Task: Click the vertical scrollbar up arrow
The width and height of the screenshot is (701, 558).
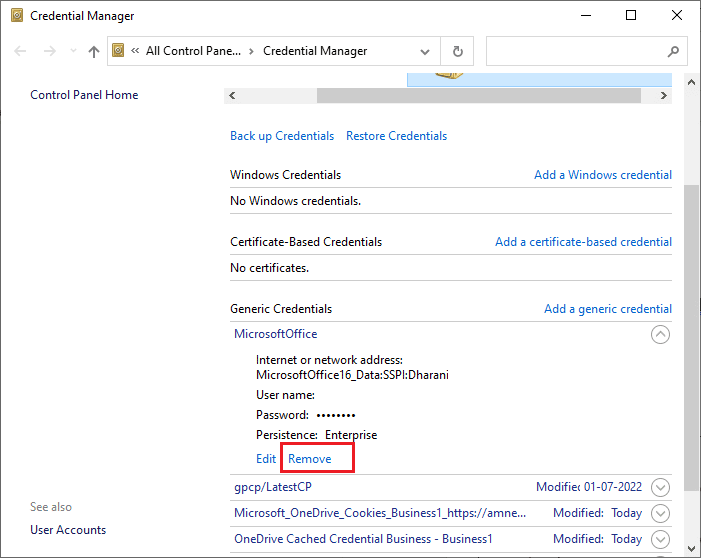Action: pyautogui.click(x=691, y=82)
